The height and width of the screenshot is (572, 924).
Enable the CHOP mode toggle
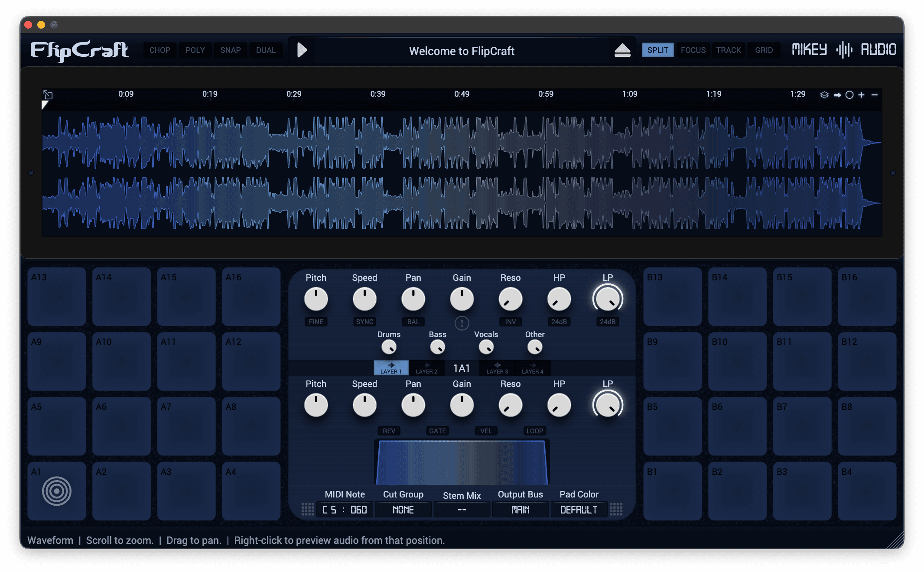(x=159, y=50)
